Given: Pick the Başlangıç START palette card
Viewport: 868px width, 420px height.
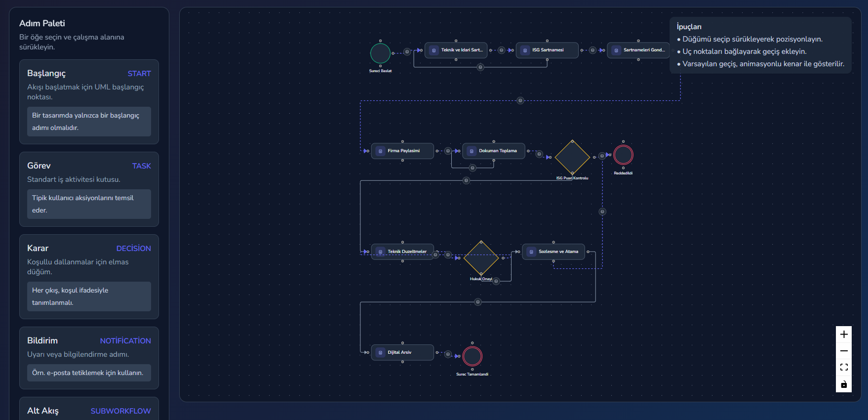Looking at the screenshot, I should pos(89,102).
